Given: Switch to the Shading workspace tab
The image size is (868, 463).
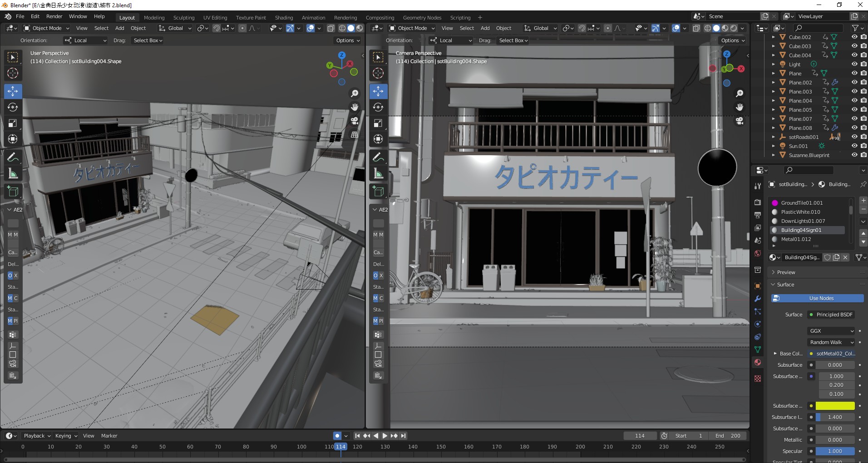Looking at the screenshot, I should tap(284, 18).
